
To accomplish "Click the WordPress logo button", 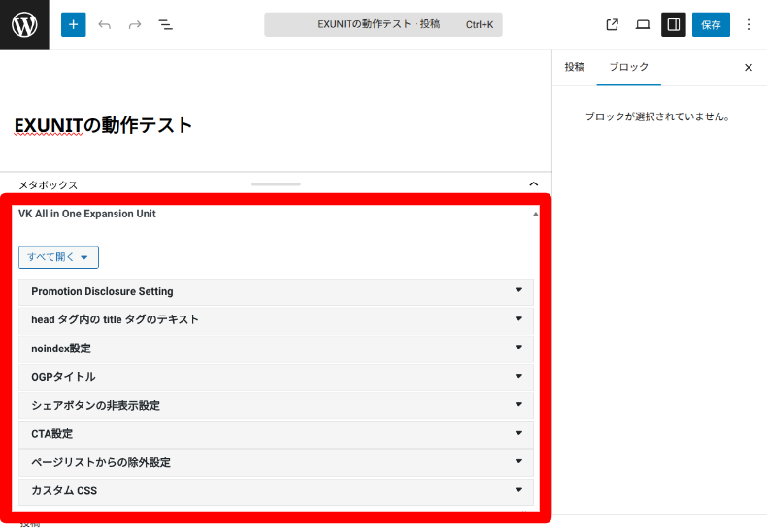I will (24, 24).
